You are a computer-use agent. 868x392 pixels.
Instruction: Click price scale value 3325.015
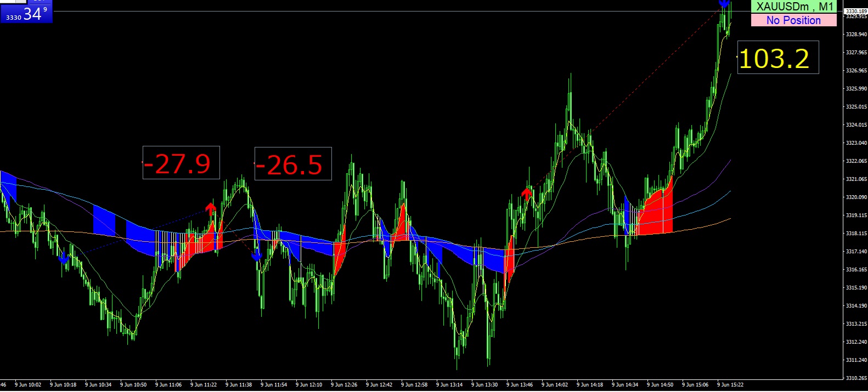(x=856, y=107)
